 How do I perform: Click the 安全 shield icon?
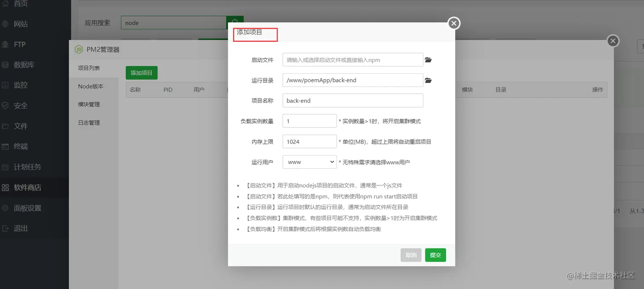[x=5, y=106]
